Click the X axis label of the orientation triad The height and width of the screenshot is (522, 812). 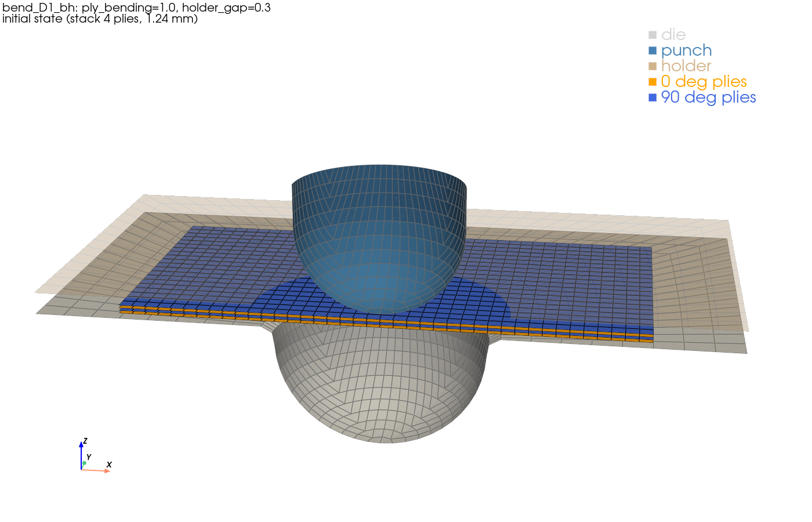tap(109, 465)
